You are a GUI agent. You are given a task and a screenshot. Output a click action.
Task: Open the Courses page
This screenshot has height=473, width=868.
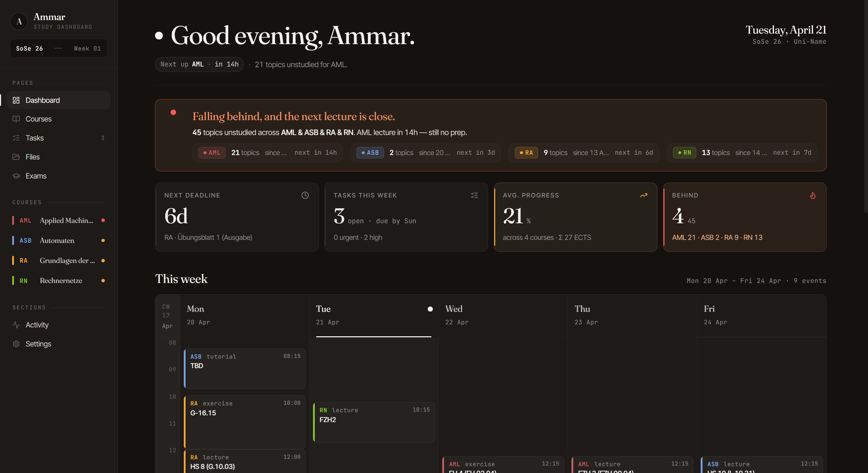coord(39,119)
